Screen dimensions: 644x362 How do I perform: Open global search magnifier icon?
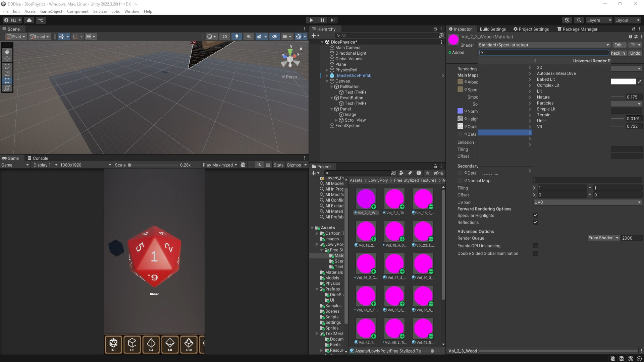[x=579, y=20]
